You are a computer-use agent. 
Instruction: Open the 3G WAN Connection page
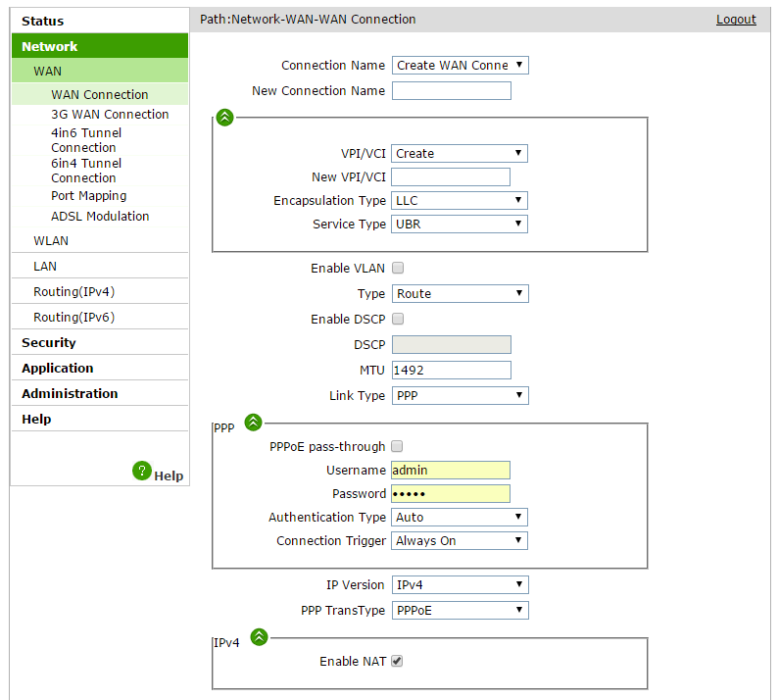click(110, 115)
